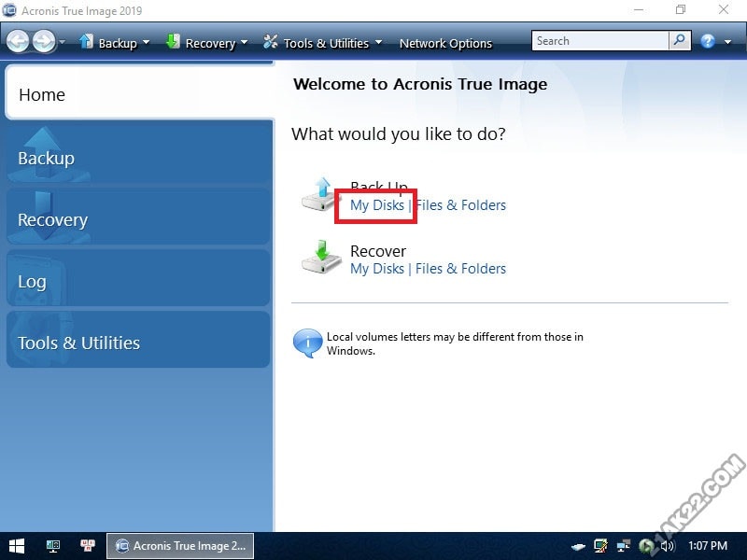Viewport: 747px width, 560px height.
Task: Minimize the Acronis window
Action: 639,9
